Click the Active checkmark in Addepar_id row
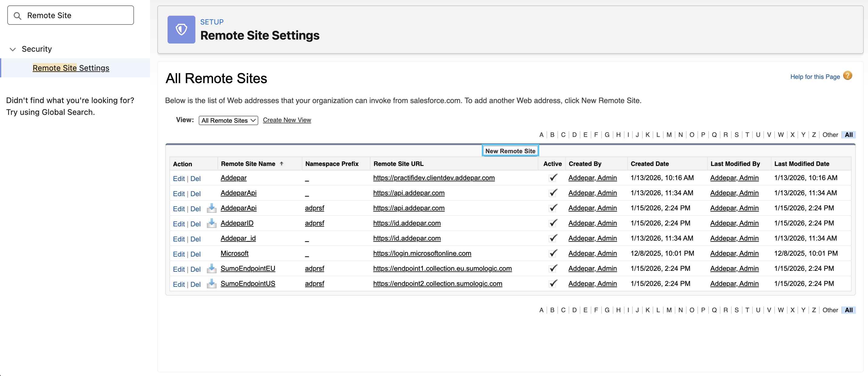 point(553,238)
